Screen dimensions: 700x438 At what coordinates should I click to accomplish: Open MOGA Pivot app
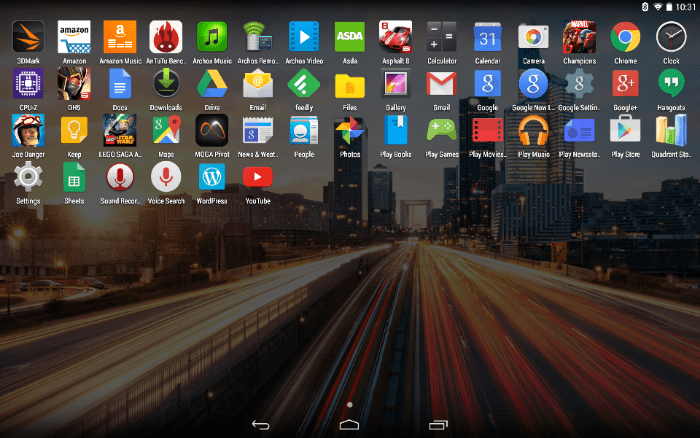point(212,130)
